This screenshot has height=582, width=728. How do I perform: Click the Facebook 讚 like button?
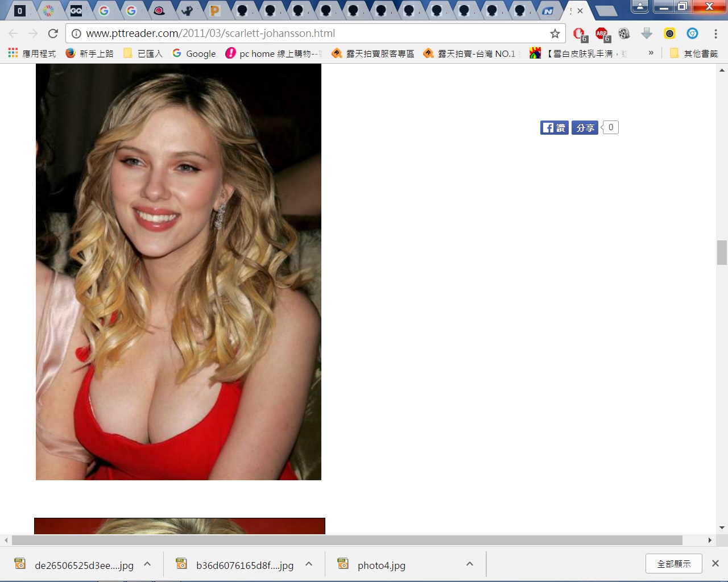click(555, 128)
